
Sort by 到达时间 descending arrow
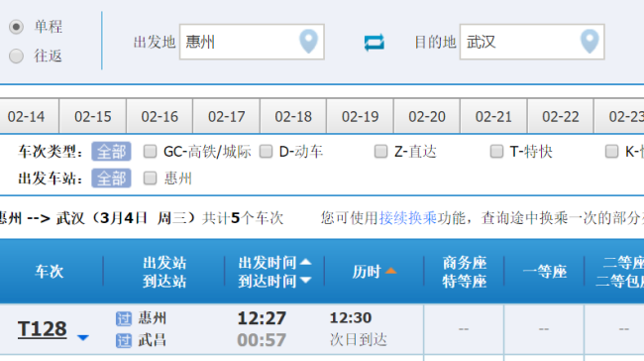(x=305, y=281)
